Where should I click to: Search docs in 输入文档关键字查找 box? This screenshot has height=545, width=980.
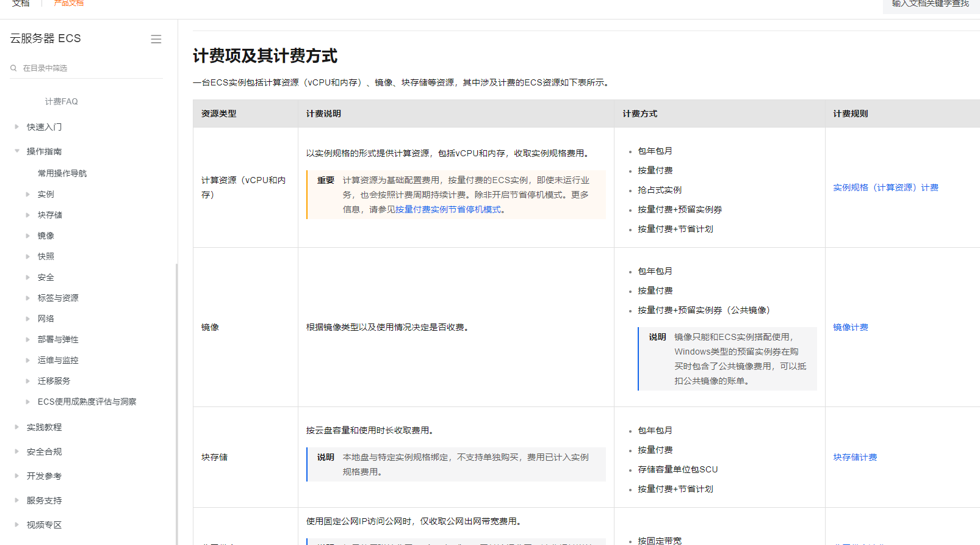[931, 5]
